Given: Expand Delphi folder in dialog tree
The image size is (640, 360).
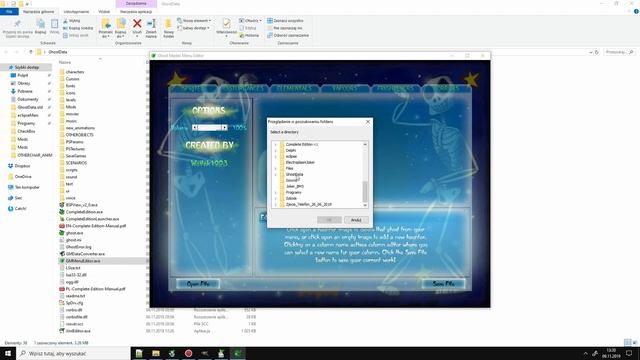Looking at the screenshot, I should 276,151.
